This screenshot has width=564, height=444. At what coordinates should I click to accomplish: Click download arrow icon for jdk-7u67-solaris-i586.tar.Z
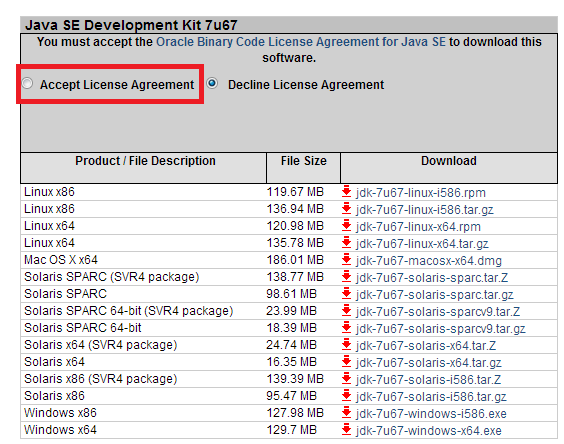(x=346, y=379)
